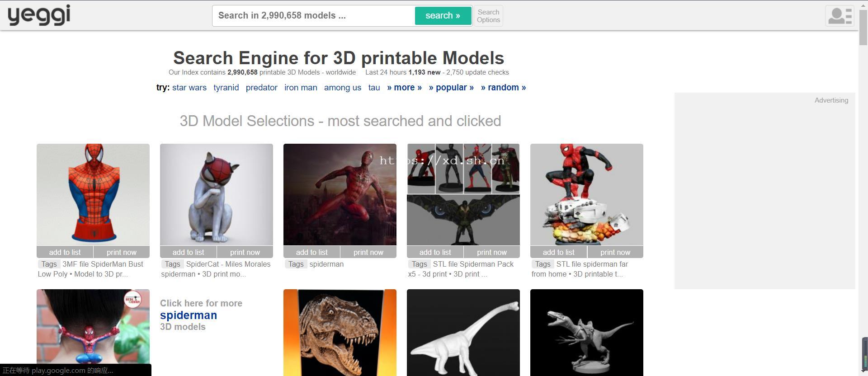
Task: Print the SpiderCat model now
Action: tap(245, 252)
